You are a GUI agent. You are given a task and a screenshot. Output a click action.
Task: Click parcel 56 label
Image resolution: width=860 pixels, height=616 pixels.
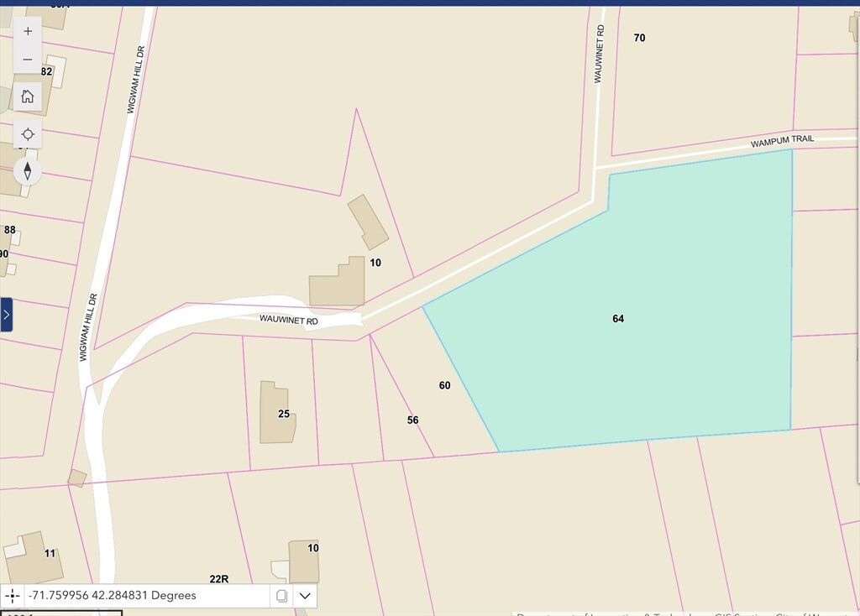pos(412,420)
